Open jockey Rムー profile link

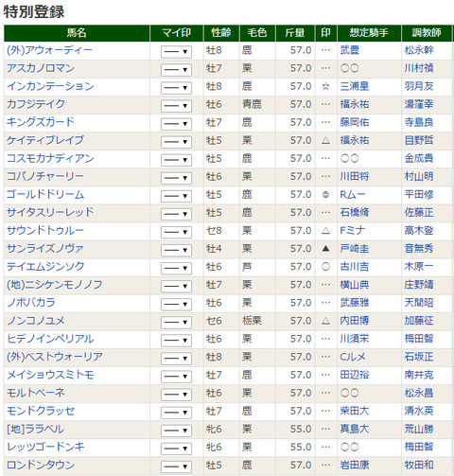click(x=353, y=194)
